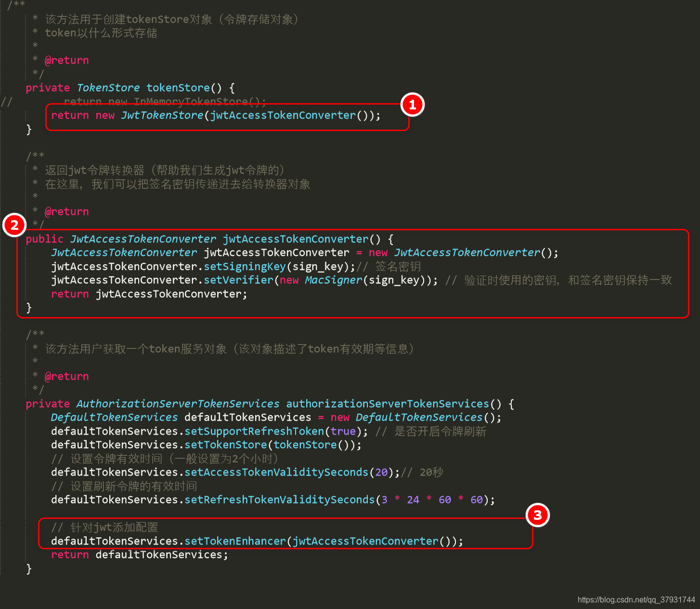This screenshot has height=609, width=700.
Task: Click the "// 是否开启令牌刷新" comment
Action: click(431, 431)
